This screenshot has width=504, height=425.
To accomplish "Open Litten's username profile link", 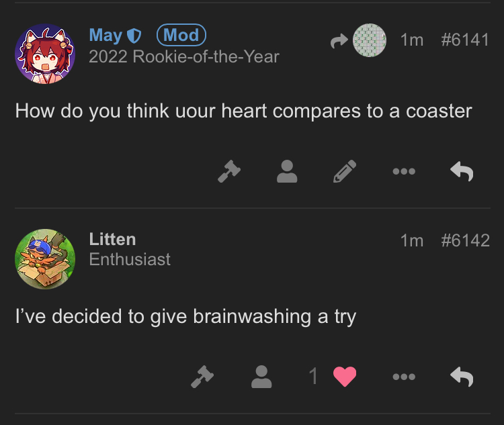I will tap(112, 239).
